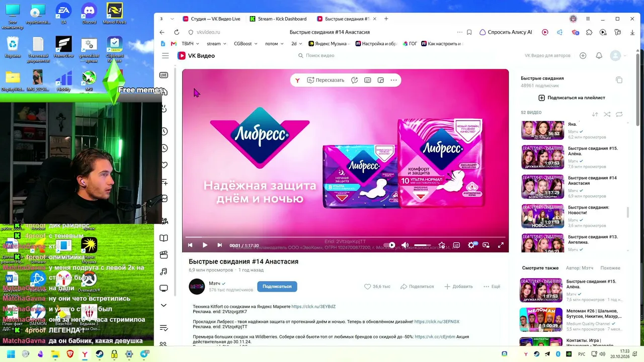644x362 pixels.
Task: Click Поделиться under the video
Action: point(417,287)
